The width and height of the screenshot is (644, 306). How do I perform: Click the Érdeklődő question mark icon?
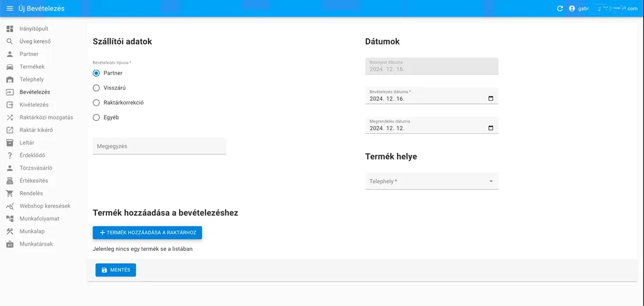10,155
